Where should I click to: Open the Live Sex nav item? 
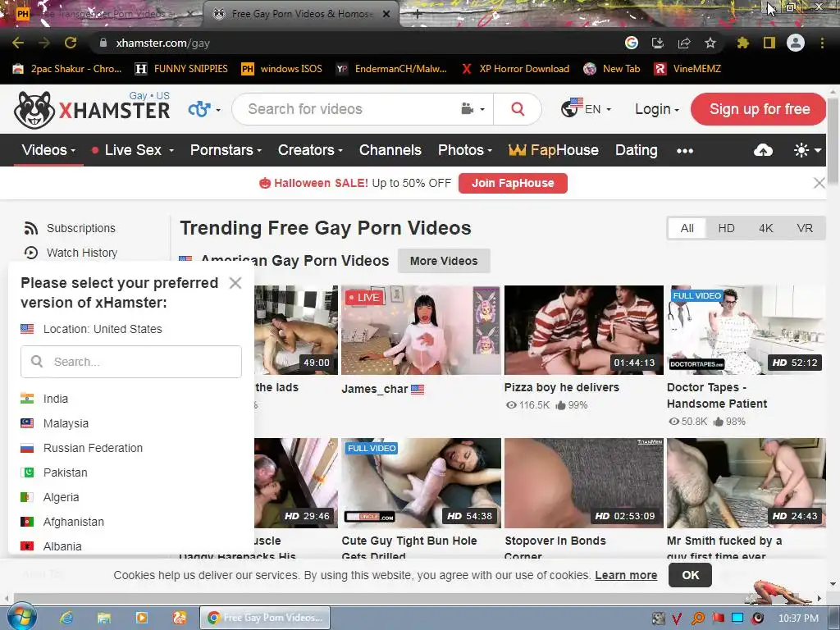(132, 151)
